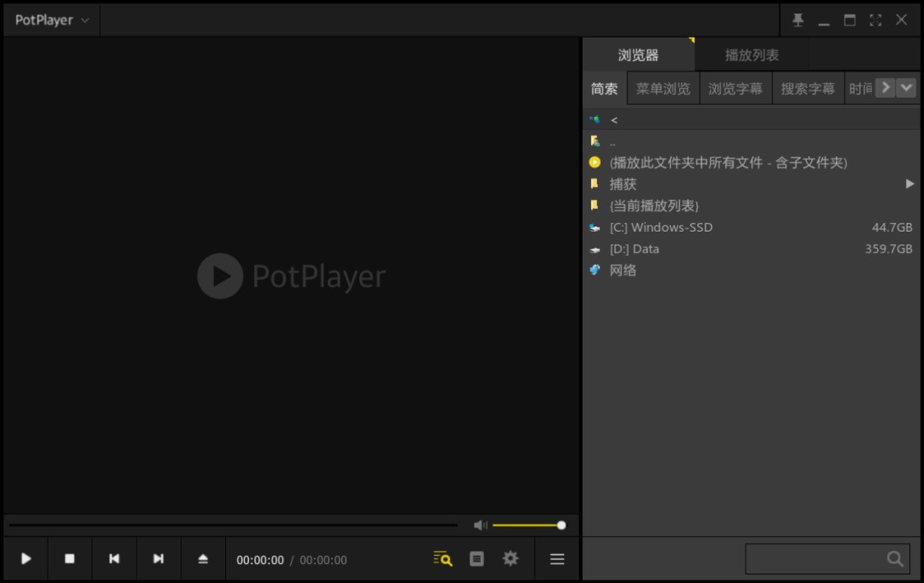
Task: Maximize the PotPlayer window
Action: [850, 20]
